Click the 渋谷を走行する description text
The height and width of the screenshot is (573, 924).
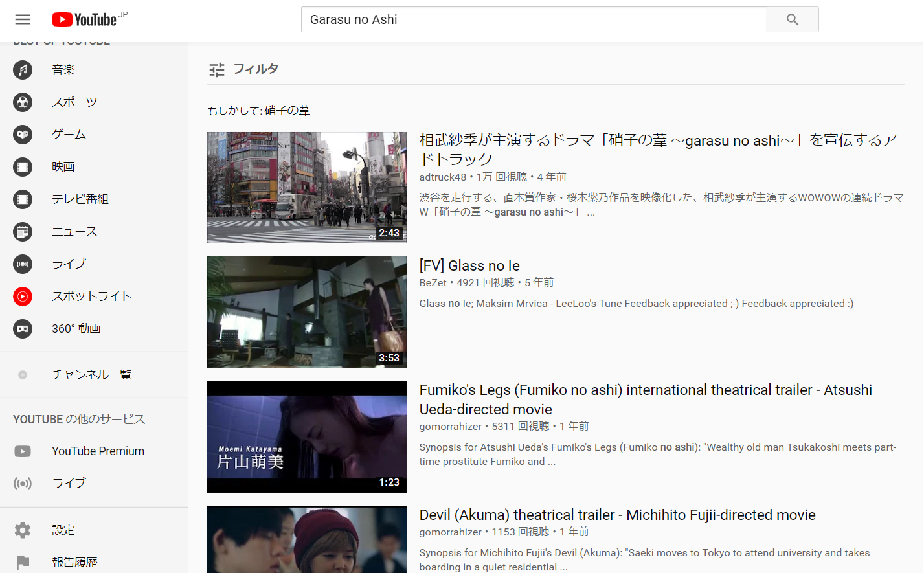[661, 205]
